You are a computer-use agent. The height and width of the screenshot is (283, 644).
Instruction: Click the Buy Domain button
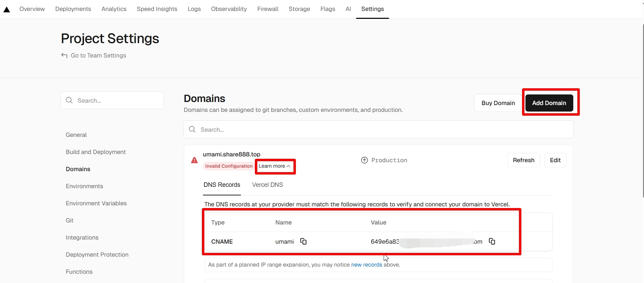click(498, 103)
